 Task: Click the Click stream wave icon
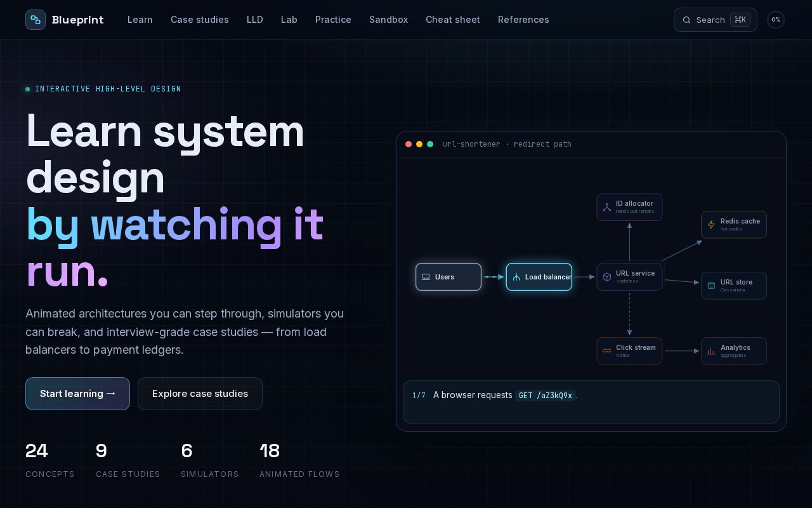[x=607, y=351]
